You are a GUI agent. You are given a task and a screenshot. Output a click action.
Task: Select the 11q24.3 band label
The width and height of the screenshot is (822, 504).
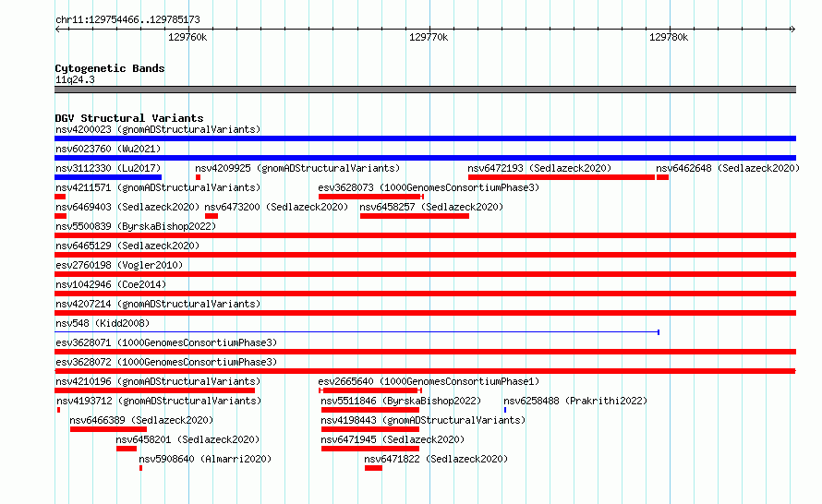click(x=75, y=79)
